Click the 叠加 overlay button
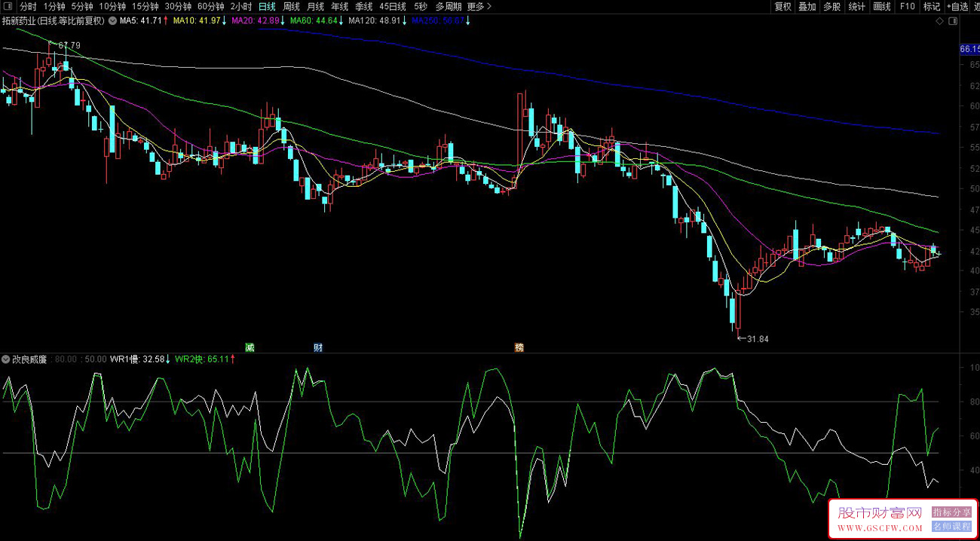 point(807,7)
